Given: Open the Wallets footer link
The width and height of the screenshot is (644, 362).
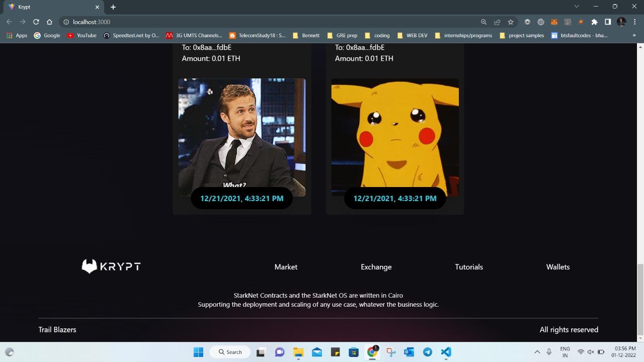Looking at the screenshot, I should (x=558, y=267).
